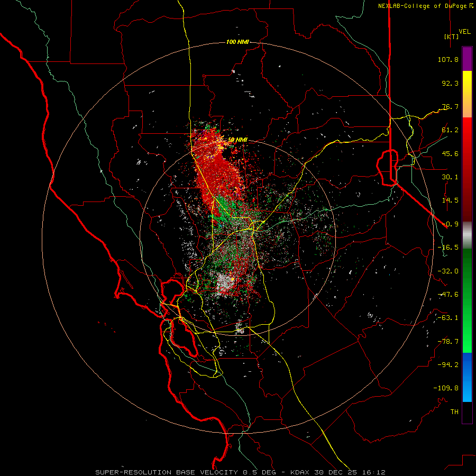Select the 76.7 velocity scale value

point(450,106)
